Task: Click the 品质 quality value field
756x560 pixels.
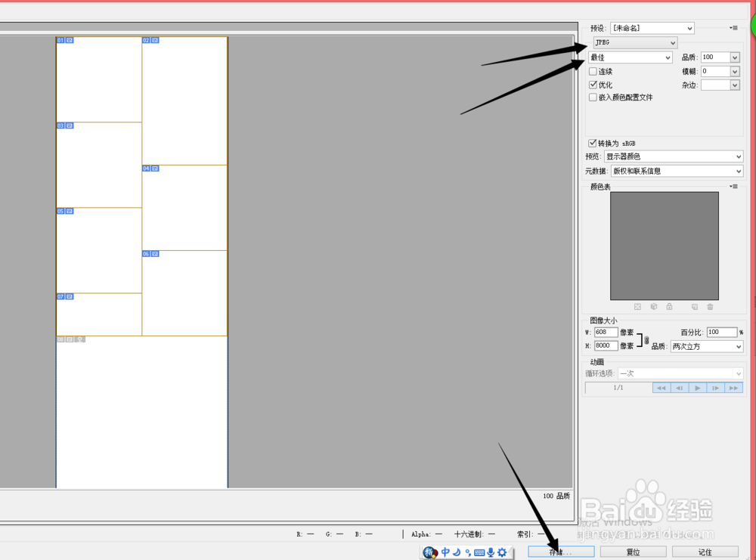Action: click(715, 57)
